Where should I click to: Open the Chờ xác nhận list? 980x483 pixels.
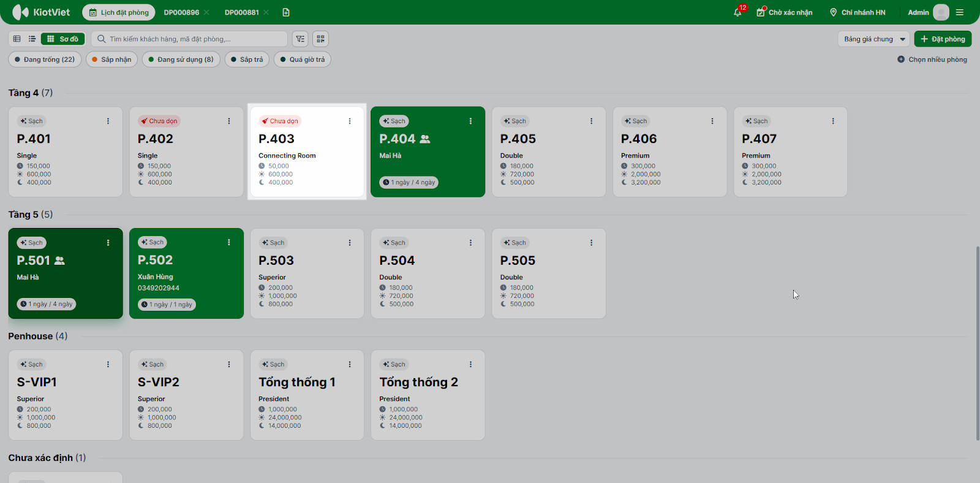pyautogui.click(x=785, y=12)
